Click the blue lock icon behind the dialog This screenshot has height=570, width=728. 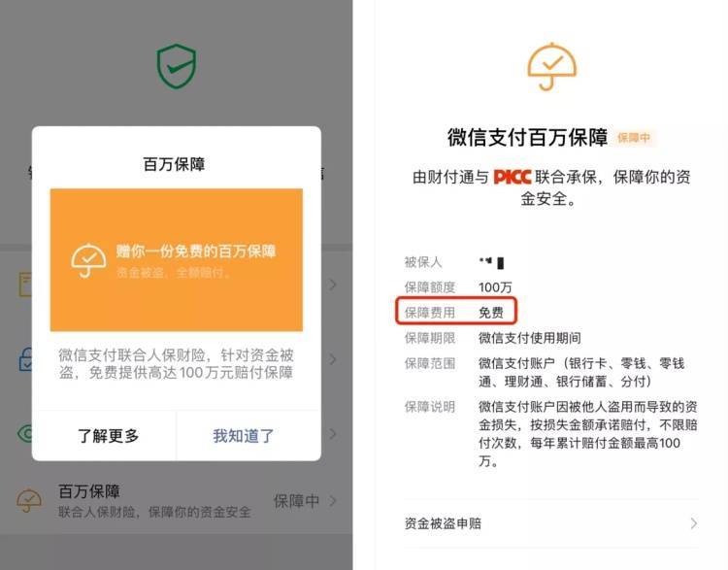[x=25, y=358]
